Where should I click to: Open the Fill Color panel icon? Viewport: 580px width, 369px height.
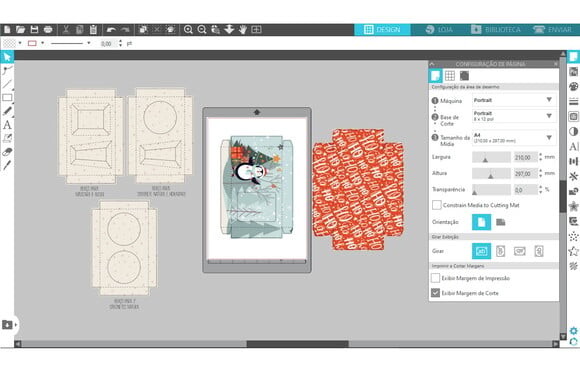[x=573, y=87]
